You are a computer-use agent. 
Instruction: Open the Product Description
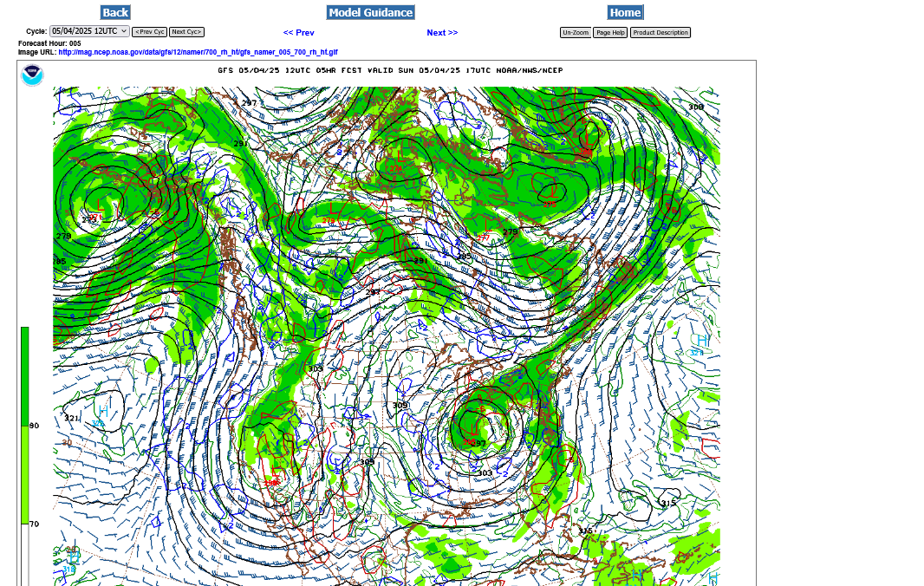[x=660, y=32]
